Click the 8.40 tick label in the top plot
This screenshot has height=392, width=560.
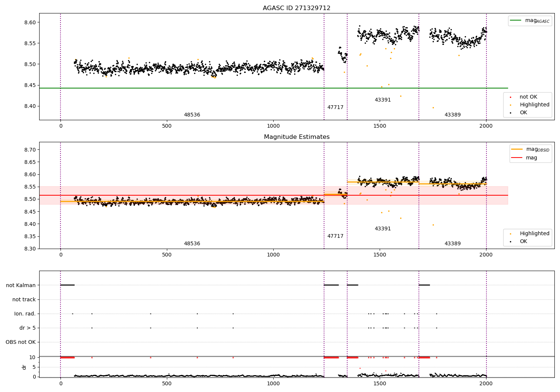30,106
